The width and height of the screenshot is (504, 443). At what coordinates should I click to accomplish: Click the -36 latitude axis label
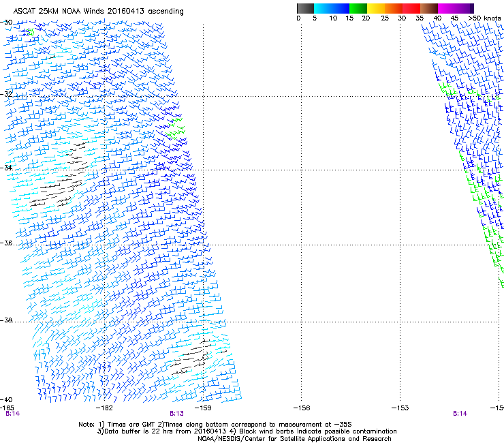pyautogui.click(x=6, y=243)
